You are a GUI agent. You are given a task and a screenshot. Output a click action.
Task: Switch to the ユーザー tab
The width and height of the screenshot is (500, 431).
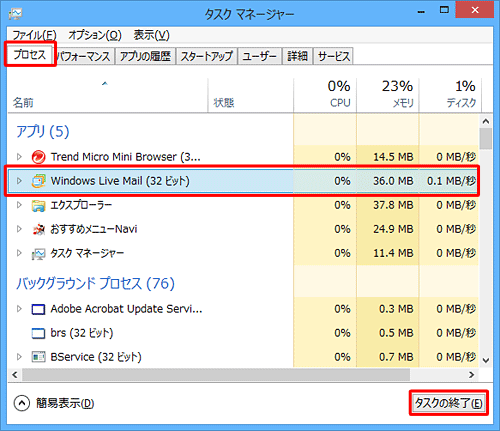point(259,56)
